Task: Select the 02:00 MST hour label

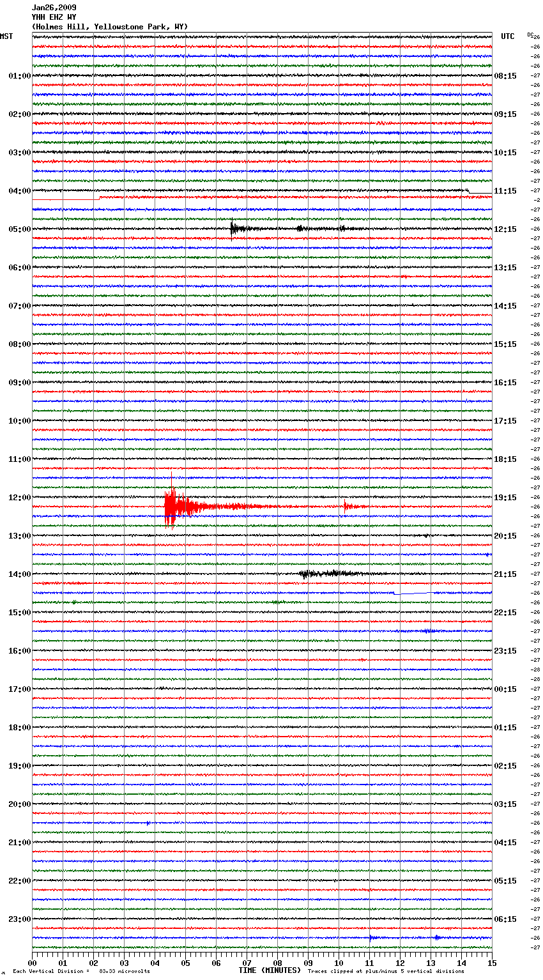Action: tap(20, 114)
